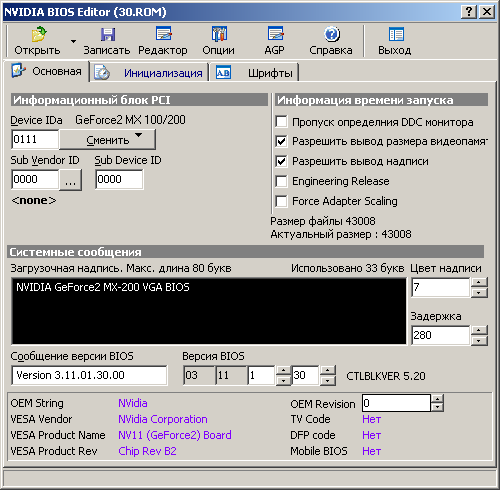This screenshot has width=500, height=490.
Task: Uncheck Разрешить вывод надписи checkbox
Action: [281, 161]
